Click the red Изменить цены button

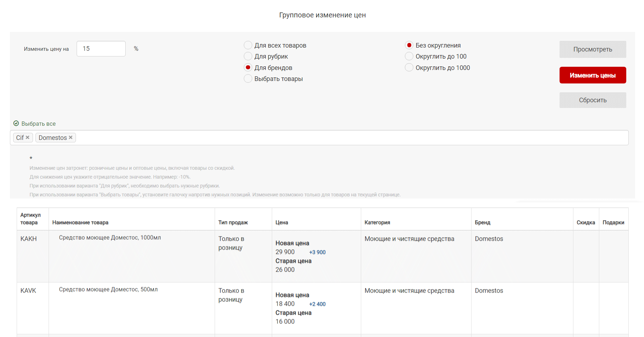(x=593, y=75)
